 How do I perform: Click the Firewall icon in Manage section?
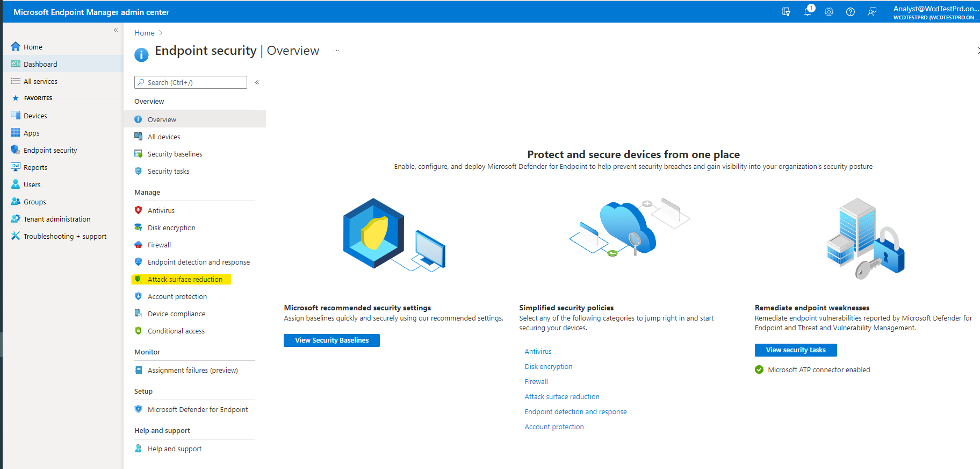[139, 245]
